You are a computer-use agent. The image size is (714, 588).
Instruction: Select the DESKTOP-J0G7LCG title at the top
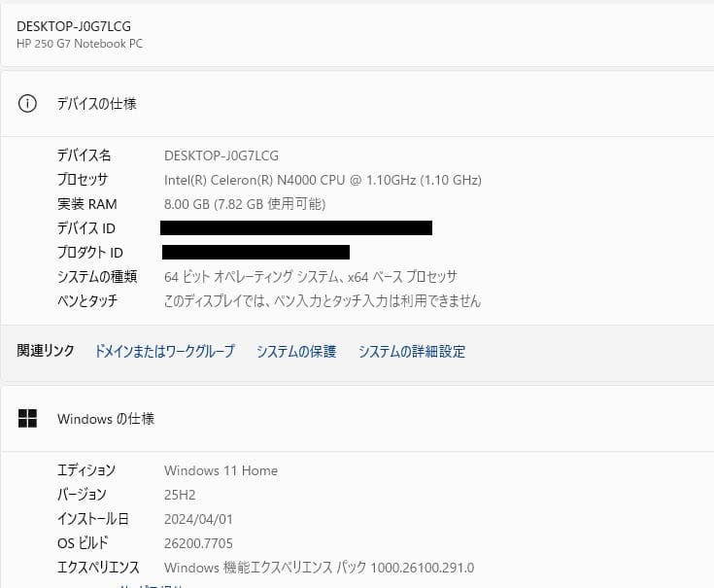(74, 26)
